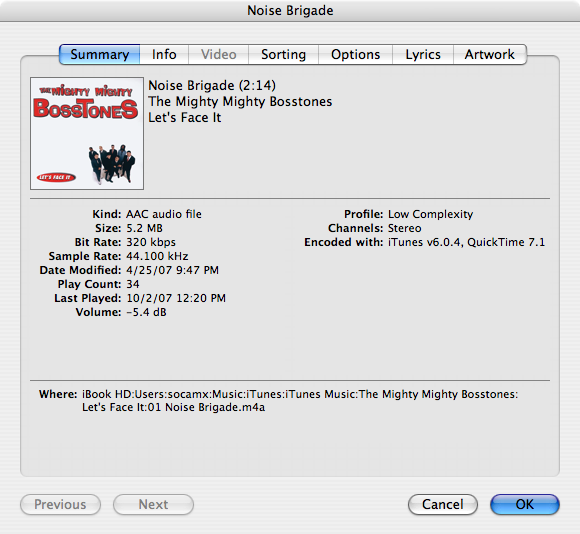Cancel the song info dialog
Viewport: 580px width, 534px height.
pyautogui.click(x=443, y=504)
